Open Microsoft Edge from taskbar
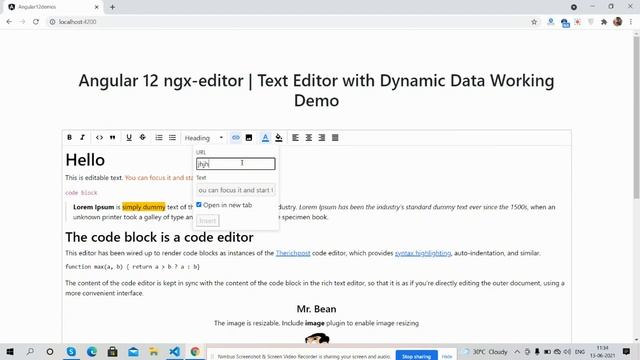640x360 pixels. pyautogui.click(x=92, y=351)
